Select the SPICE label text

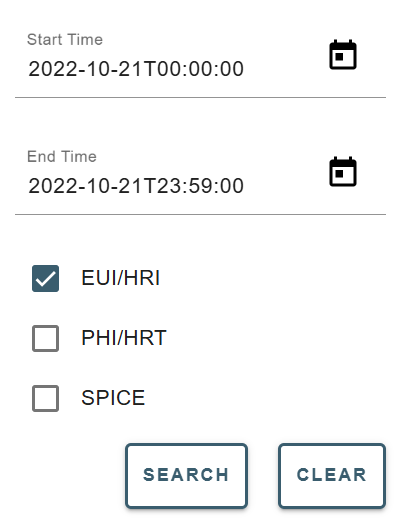[x=113, y=398]
